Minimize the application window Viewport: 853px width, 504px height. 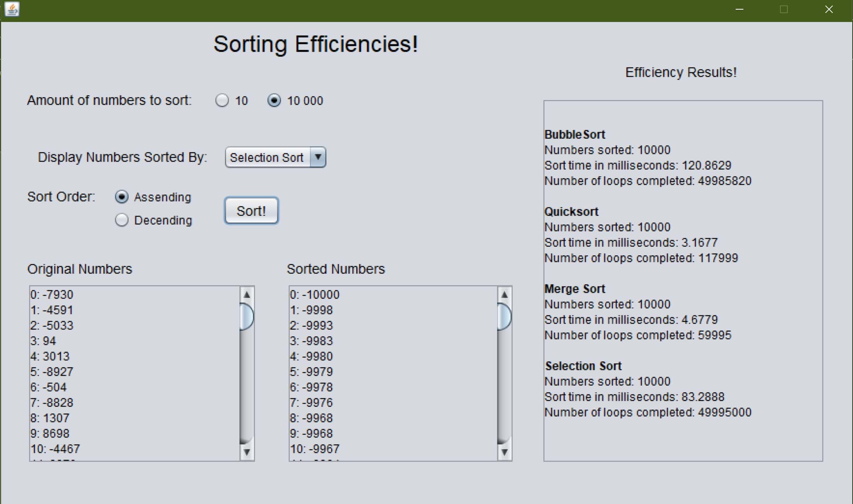coord(740,9)
